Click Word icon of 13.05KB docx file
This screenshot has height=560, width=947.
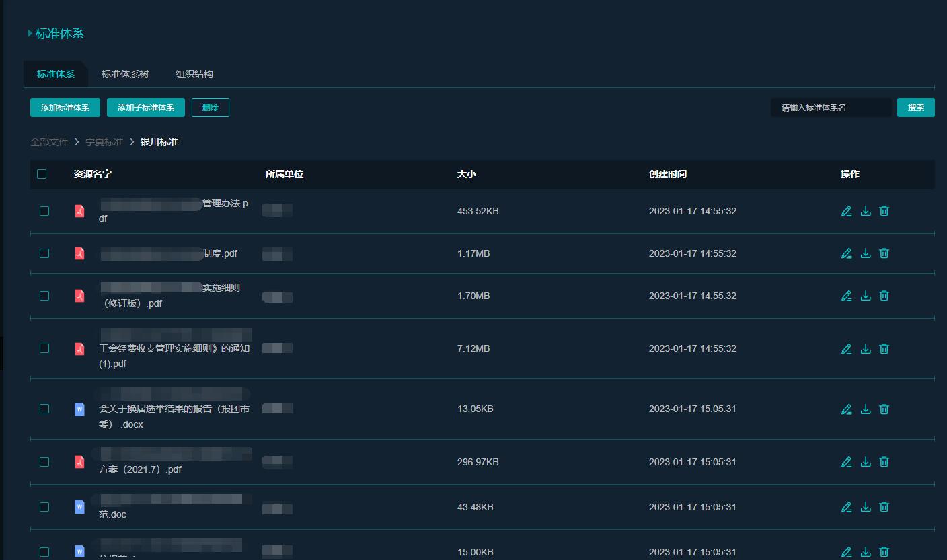pyautogui.click(x=79, y=409)
